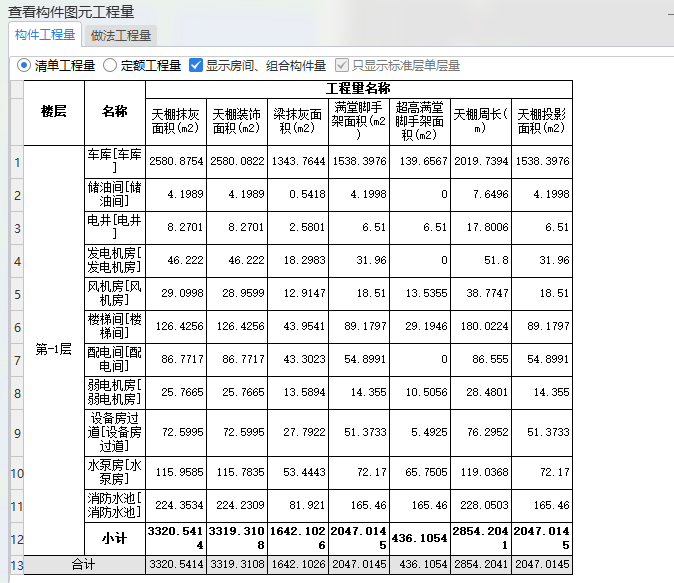Select the 水泵房[水泵房] name cell
Screen dimensions: 674x583
click(x=115, y=473)
